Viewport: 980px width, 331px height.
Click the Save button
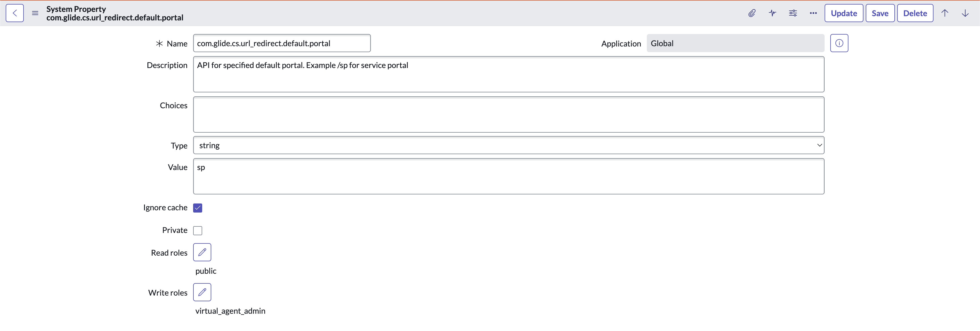[880, 13]
